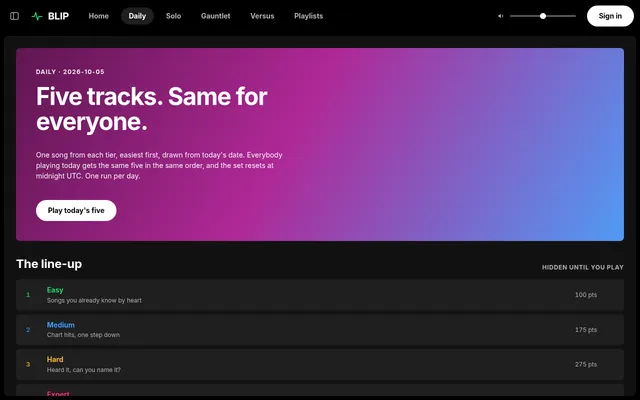Click the Sign in button
The width and height of the screenshot is (640, 400).
pos(610,16)
